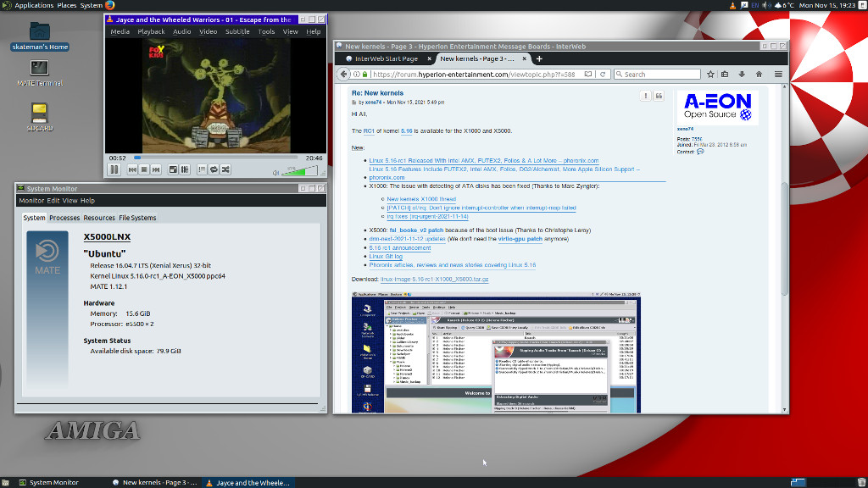Reload the page in the browser

(603, 75)
